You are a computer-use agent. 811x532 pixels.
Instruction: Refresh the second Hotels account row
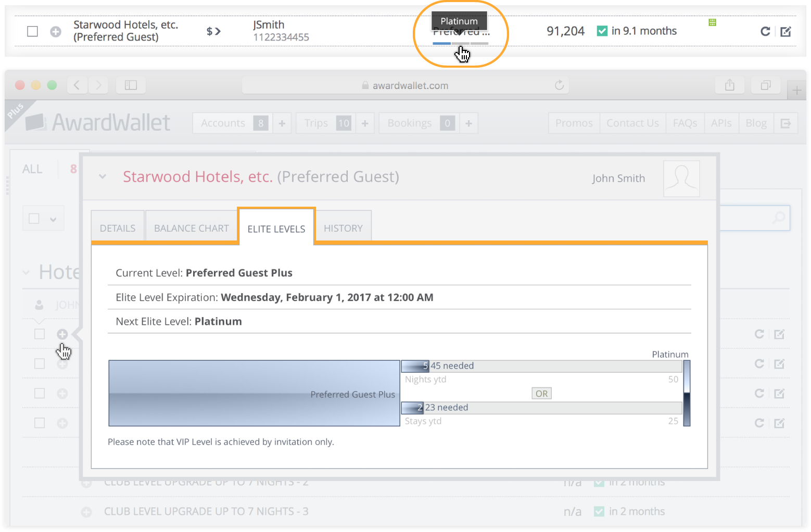pyautogui.click(x=759, y=364)
